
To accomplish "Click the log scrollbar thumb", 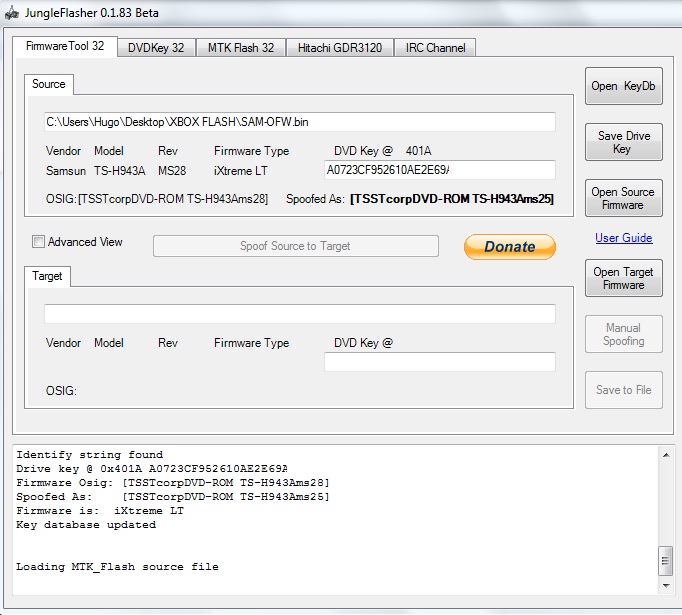I will pos(665,561).
